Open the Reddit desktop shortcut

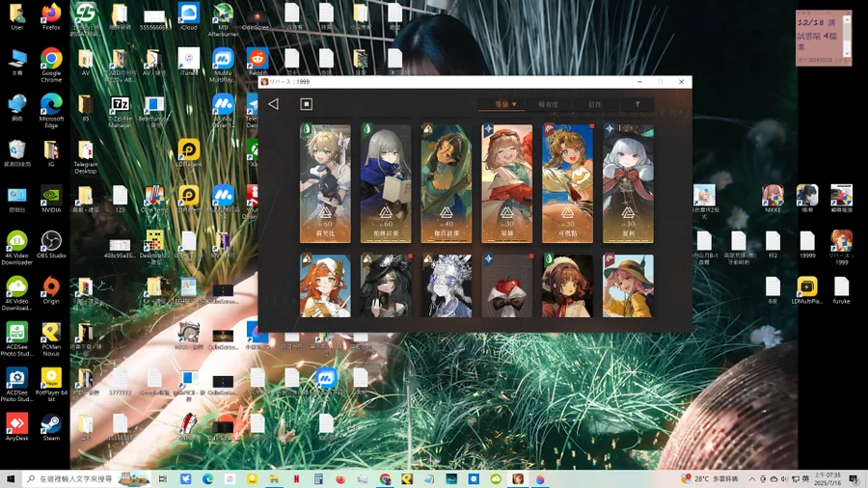[258, 62]
